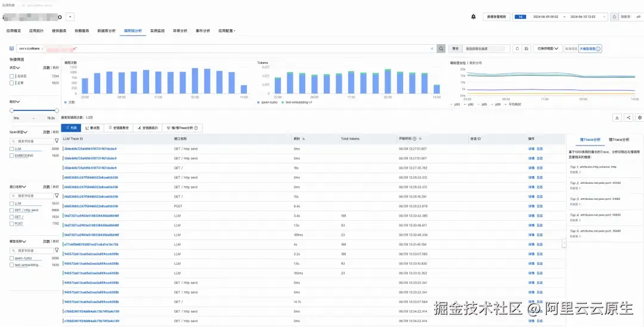The image size is (644, 327).
Task: Click the funnel filter under 接口名称
Action: 57,196
